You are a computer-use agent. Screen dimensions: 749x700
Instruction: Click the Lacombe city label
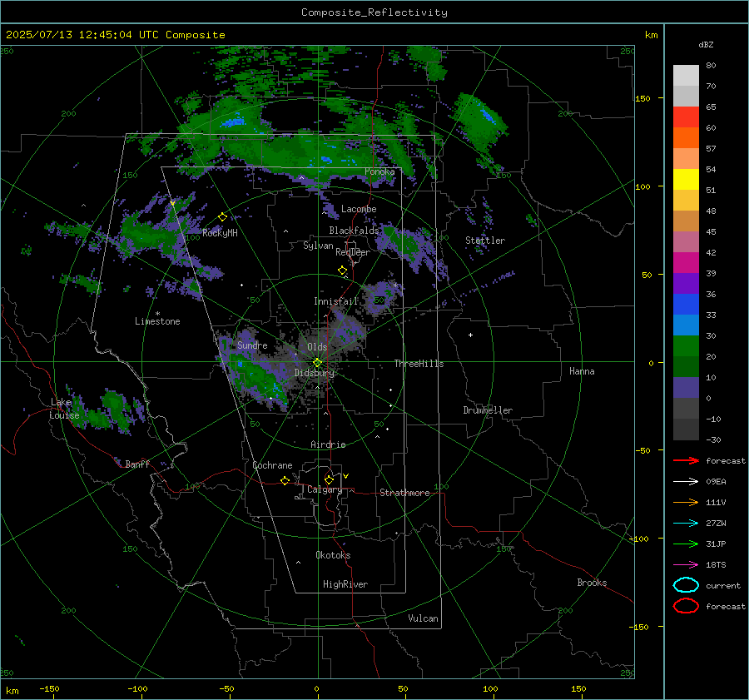click(359, 209)
